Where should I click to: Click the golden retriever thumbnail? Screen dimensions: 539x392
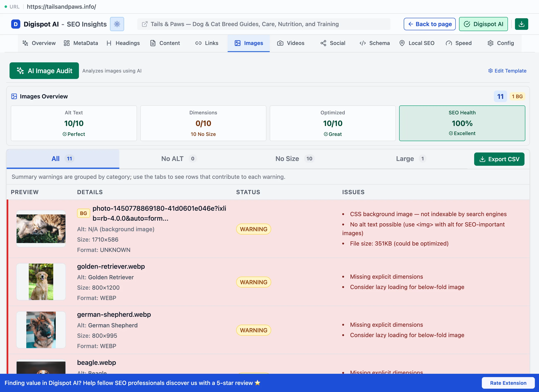(x=41, y=282)
